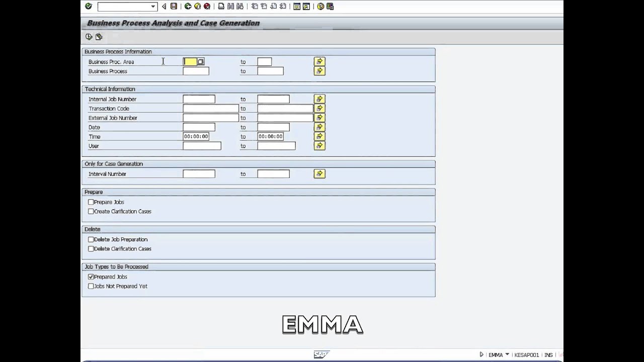
Task: Uncheck the Prepared Jobs checkbox
Action: tap(91, 277)
